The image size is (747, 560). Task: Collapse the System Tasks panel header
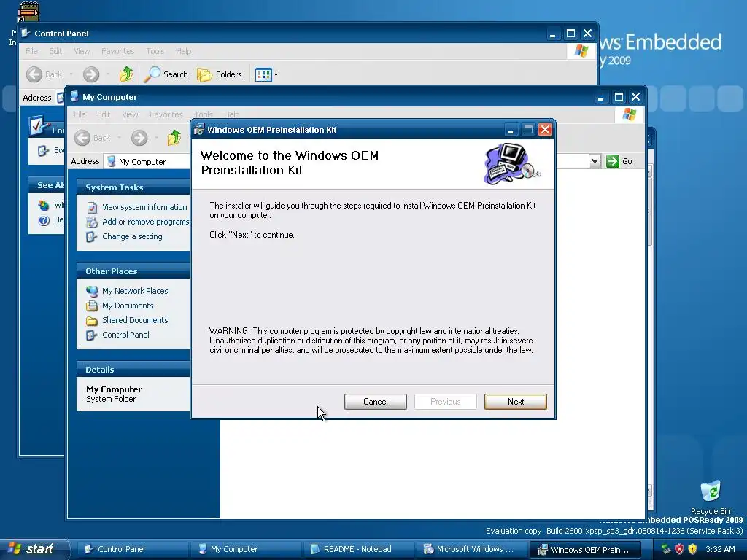tap(133, 187)
